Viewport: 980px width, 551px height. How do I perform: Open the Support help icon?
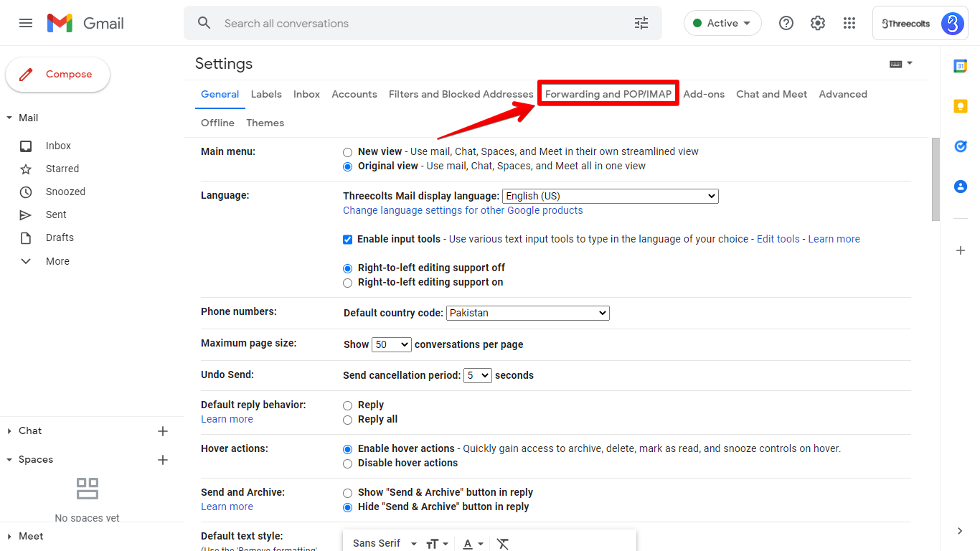pyautogui.click(x=786, y=23)
